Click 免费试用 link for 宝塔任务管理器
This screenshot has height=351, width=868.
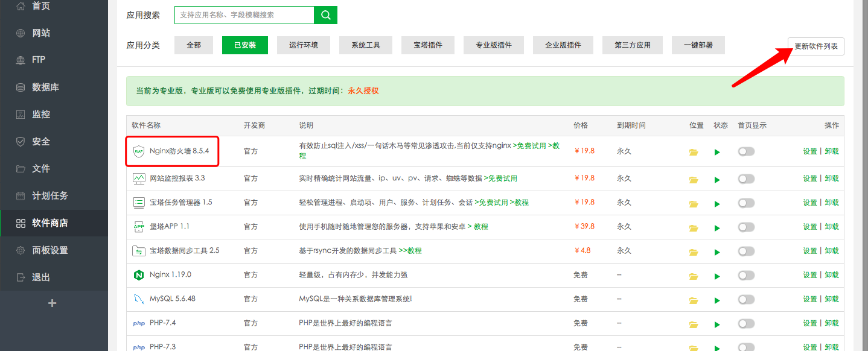coord(491,203)
